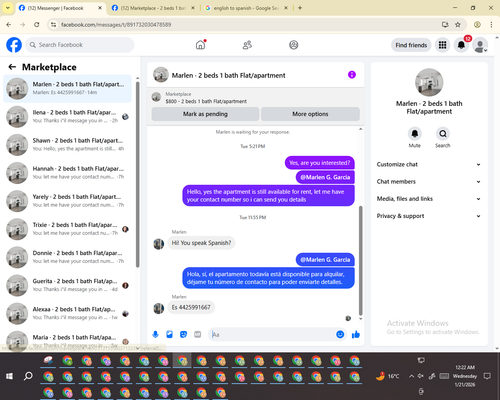
Task: Open Guerita conversation in list
Action: click(67, 286)
